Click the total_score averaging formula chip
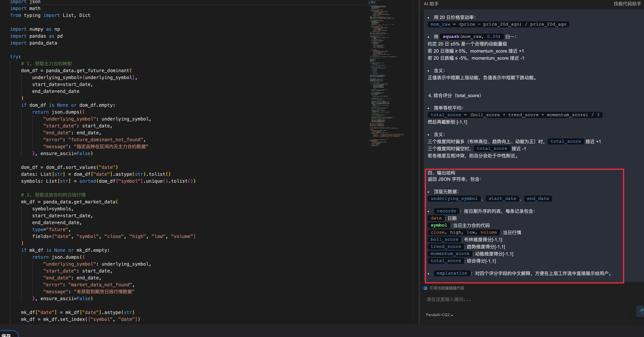 (515, 115)
